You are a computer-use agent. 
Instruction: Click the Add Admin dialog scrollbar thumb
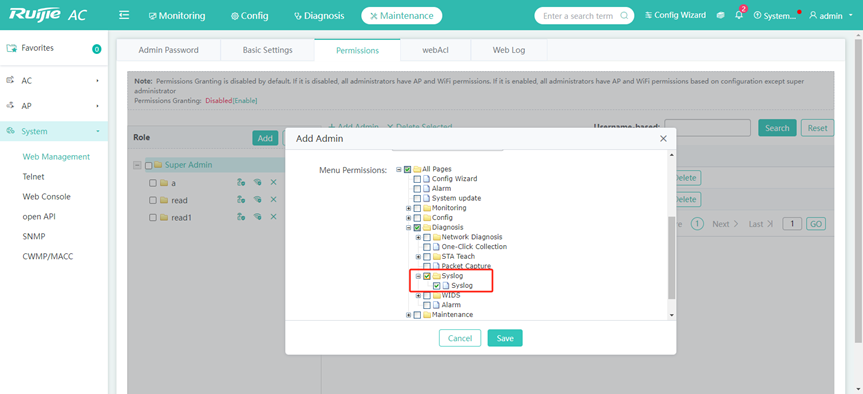coord(671,258)
